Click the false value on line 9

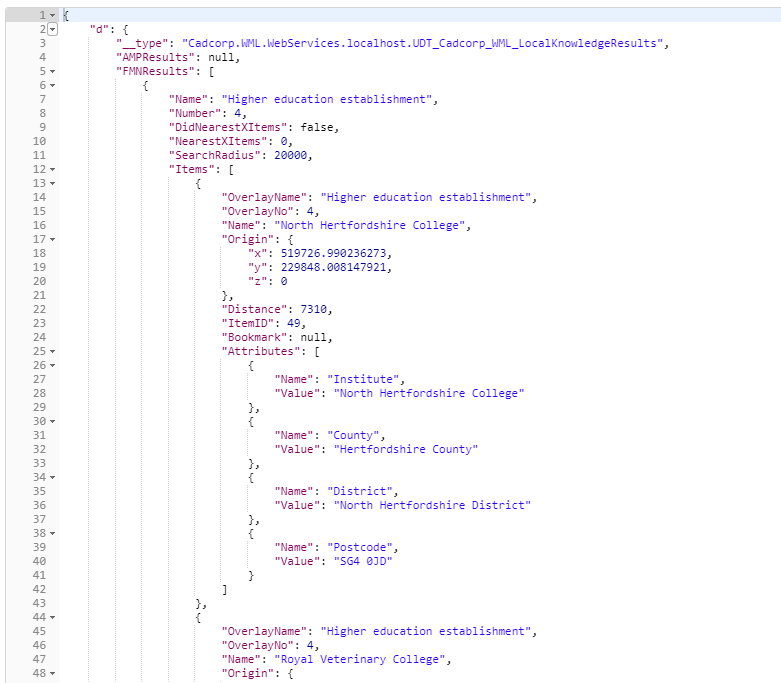tap(317, 127)
